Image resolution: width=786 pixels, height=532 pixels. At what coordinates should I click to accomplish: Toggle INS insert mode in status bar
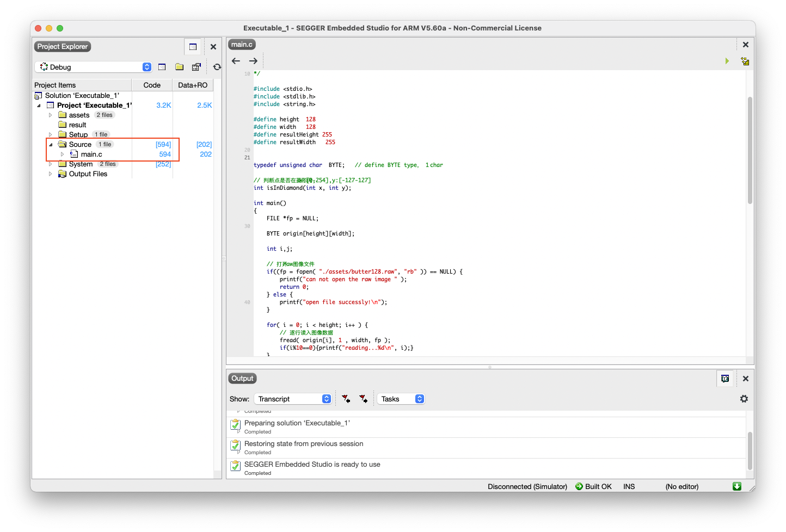tap(629, 486)
